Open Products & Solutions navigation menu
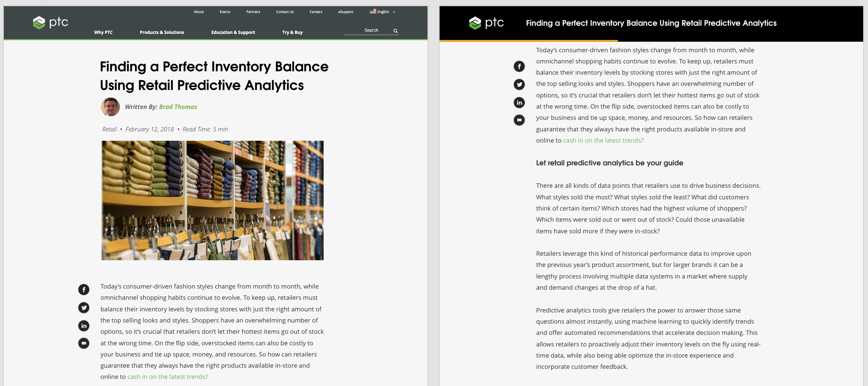Screen dimensions: 868x386 [x=162, y=32]
